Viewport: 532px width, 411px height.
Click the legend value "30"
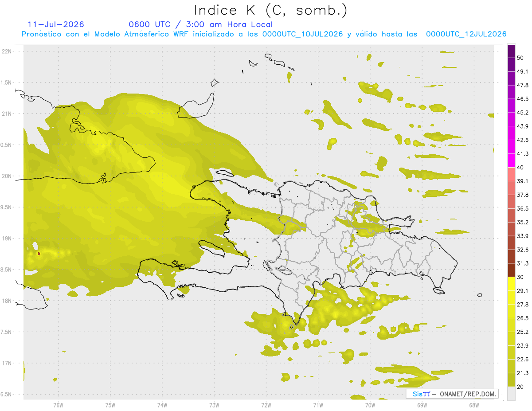coord(520,277)
